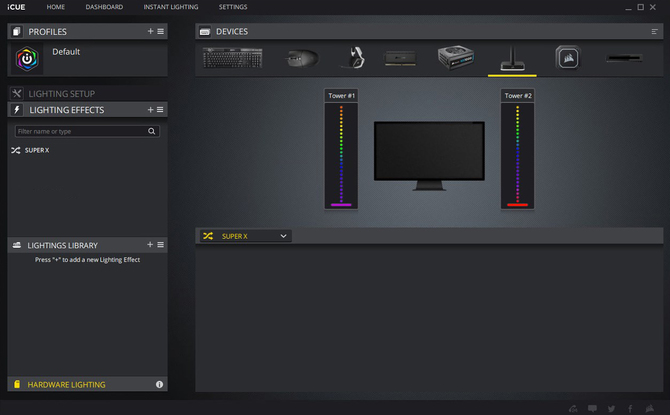Click the Default profile icon
Screen dimensions: 670x415
[27, 59]
